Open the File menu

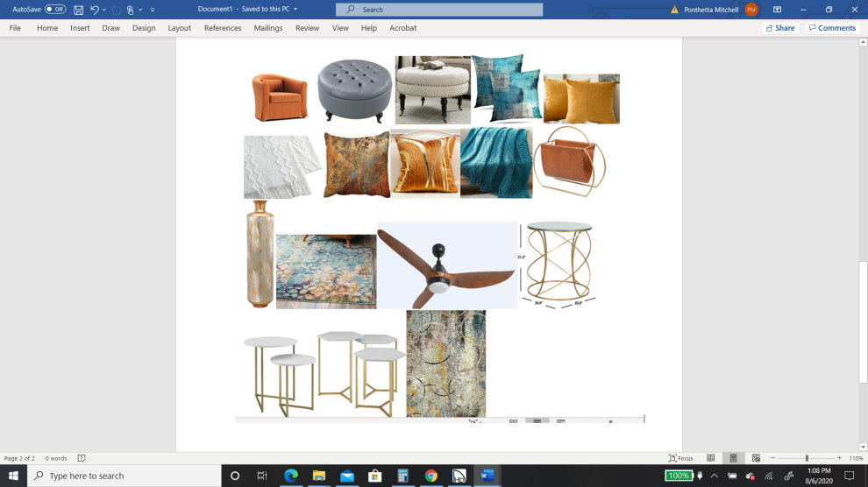(15, 28)
